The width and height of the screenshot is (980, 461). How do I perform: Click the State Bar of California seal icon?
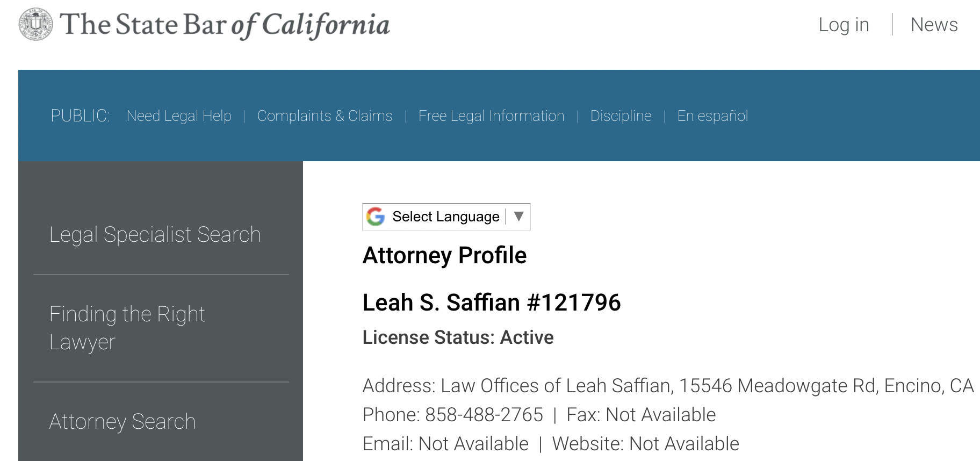[36, 24]
